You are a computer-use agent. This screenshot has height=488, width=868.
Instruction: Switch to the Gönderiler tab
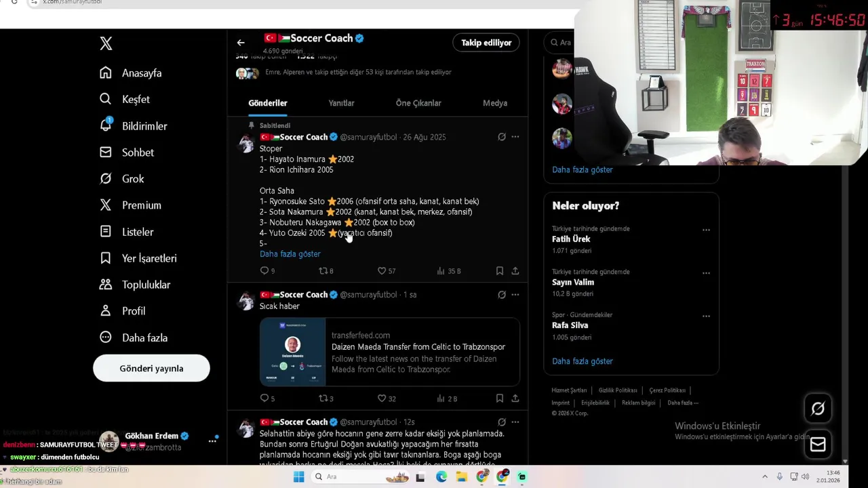(268, 103)
